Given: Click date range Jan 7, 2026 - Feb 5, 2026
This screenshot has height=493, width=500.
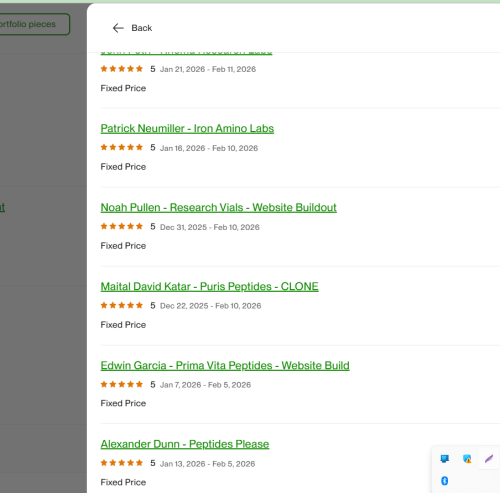Looking at the screenshot, I should tap(205, 385).
